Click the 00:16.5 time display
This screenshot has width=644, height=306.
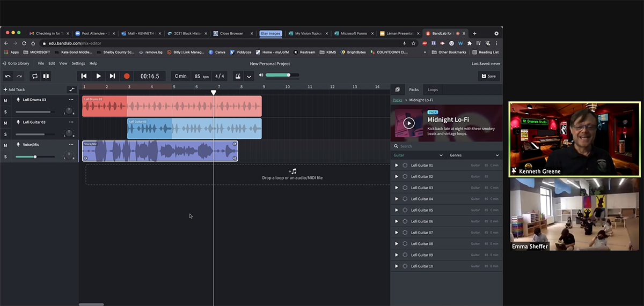click(150, 76)
